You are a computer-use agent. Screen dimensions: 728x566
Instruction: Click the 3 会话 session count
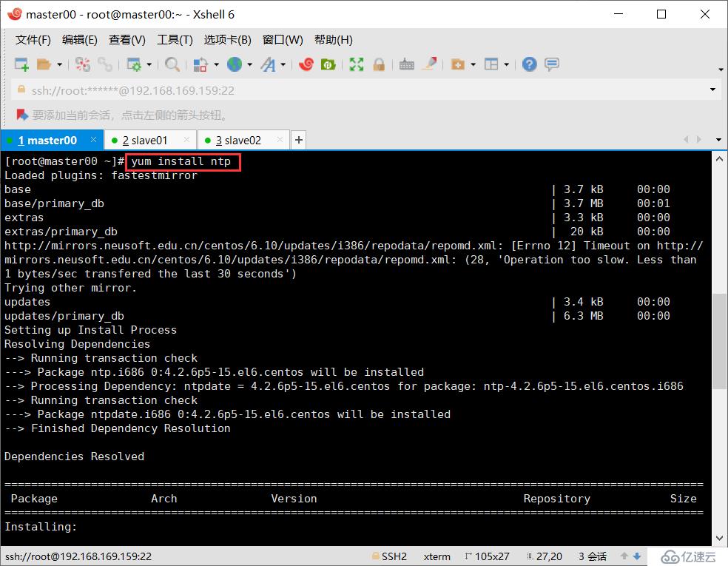coord(593,556)
